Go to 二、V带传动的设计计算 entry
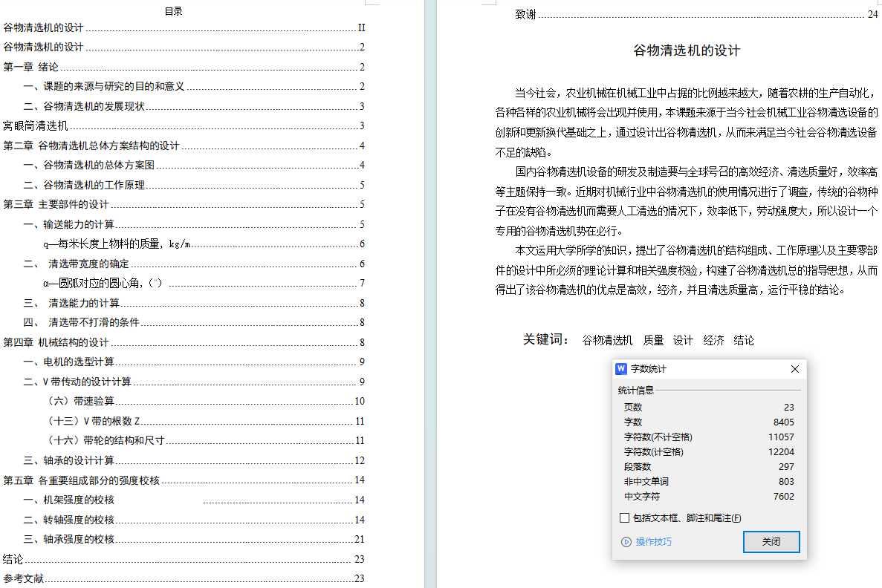The image size is (882, 588). point(77,382)
